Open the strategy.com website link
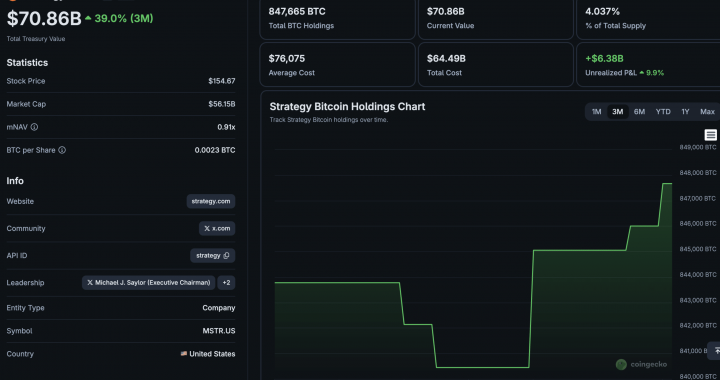This screenshot has width=720, height=380. (211, 201)
